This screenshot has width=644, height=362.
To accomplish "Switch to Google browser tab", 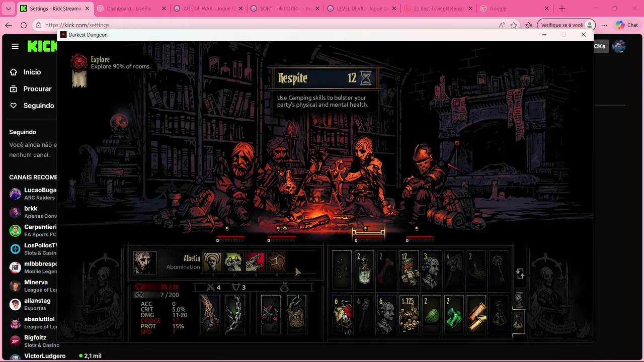I will [x=515, y=9].
